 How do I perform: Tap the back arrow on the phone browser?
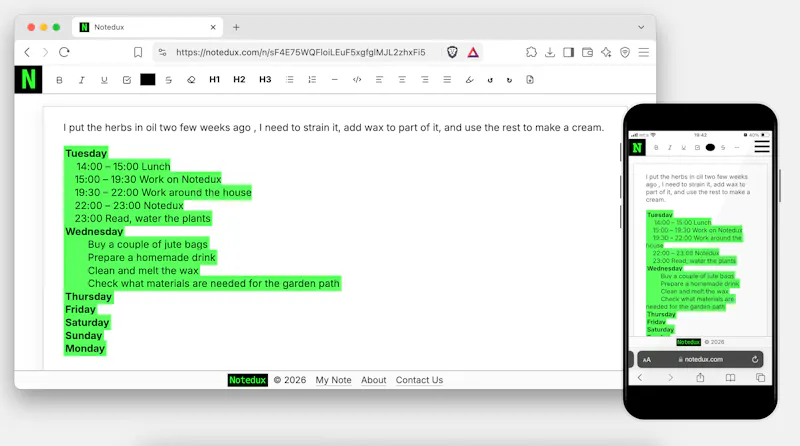click(x=640, y=378)
